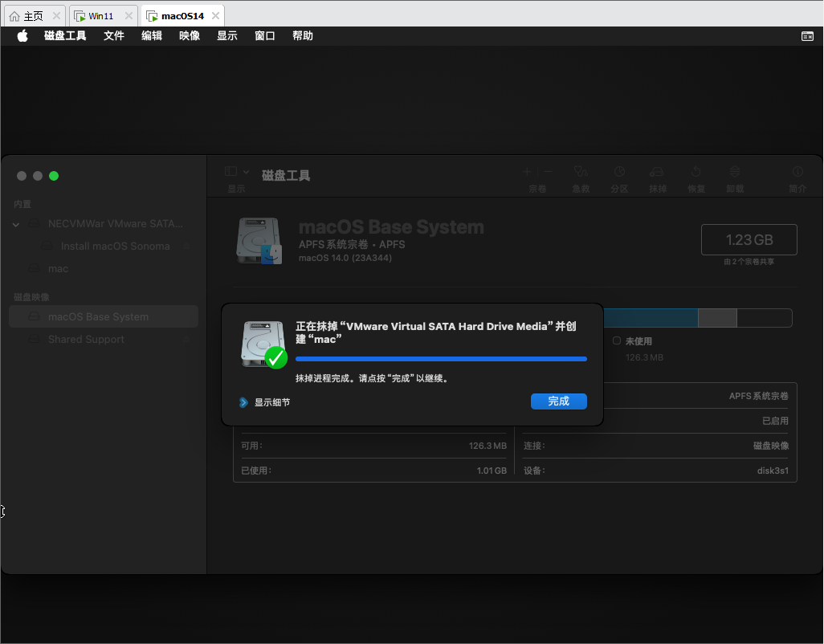Toggle the sidebar view icon
Image resolution: width=824 pixels, height=644 pixels.
coord(230,171)
